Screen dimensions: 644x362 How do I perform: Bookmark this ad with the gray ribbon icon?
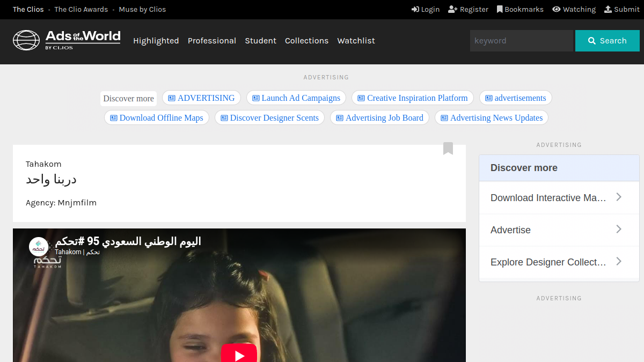448,149
